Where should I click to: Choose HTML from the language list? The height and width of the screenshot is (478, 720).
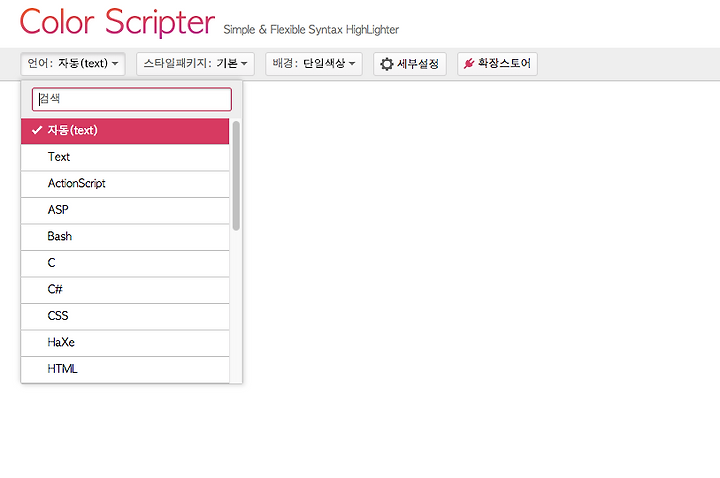125,370
